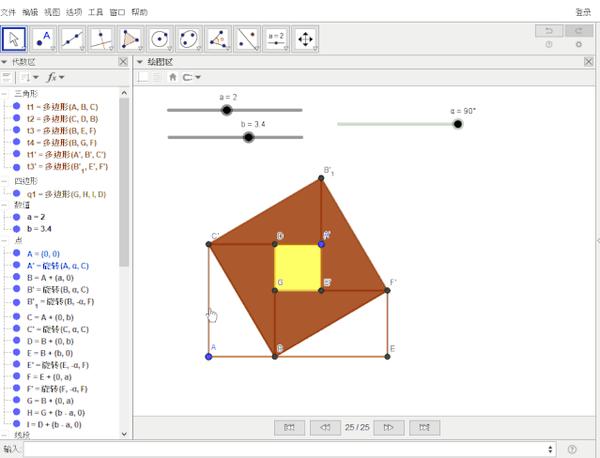Click the Redo button
The width and height of the screenshot is (600, 458).
point(579,31)
